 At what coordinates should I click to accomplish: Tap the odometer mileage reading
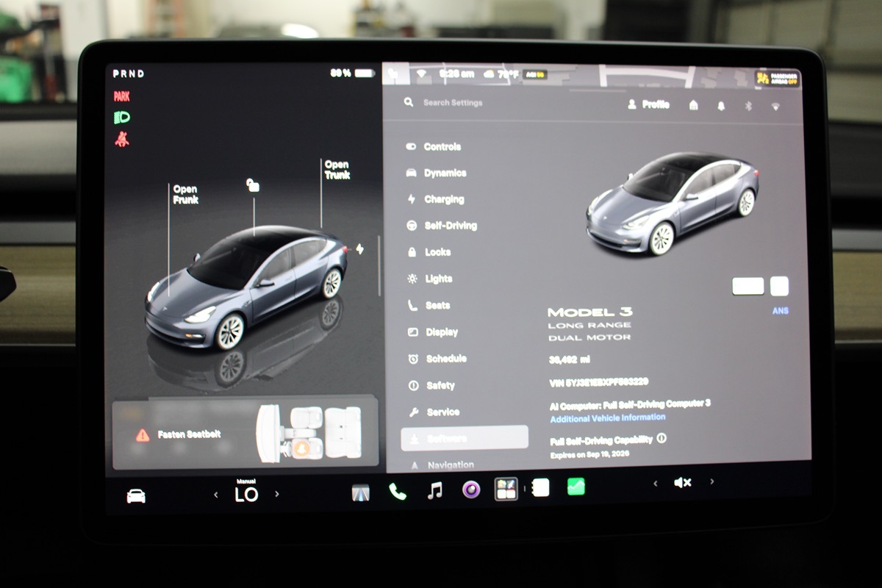click(569, 359)
